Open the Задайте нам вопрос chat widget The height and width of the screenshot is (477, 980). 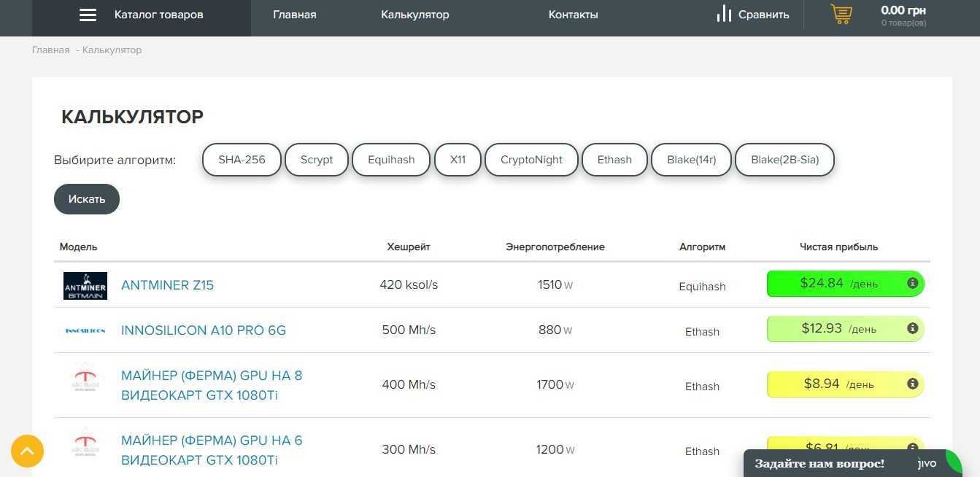[852, 463]
